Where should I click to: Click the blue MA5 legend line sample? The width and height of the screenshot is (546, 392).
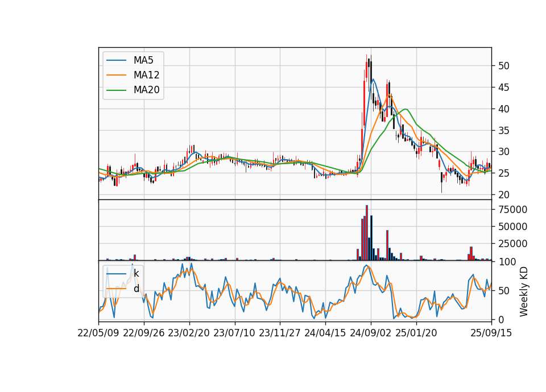[x=116, y=60]
